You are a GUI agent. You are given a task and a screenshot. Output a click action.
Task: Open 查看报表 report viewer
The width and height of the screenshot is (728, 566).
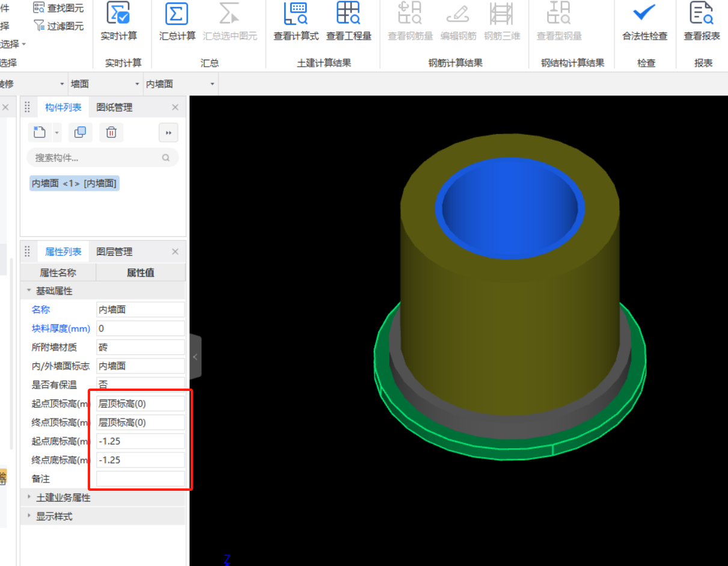[x=702, y=22]
